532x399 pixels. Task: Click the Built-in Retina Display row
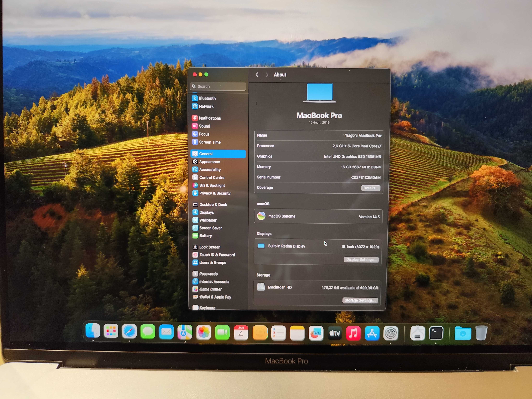click(x=318, y=246)
